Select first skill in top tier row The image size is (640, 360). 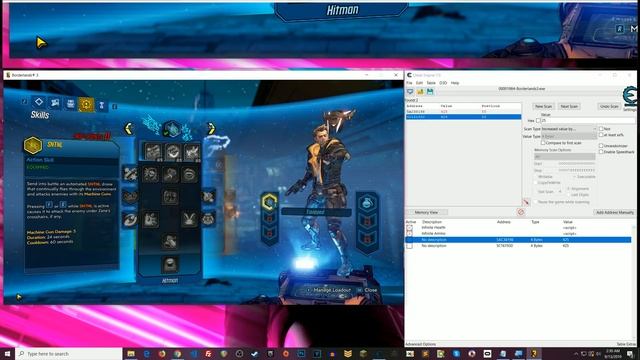pyautogui.click(x=153, y=151)
